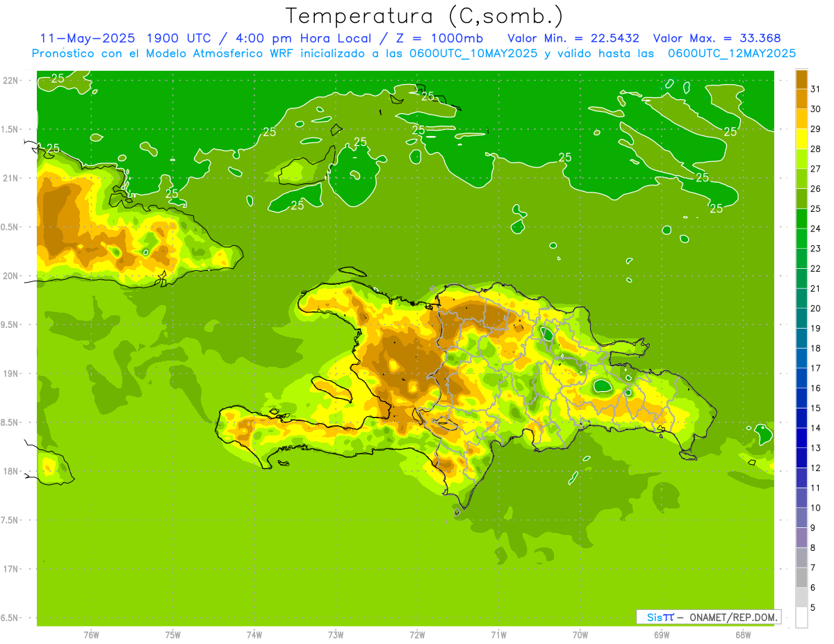Click the colorbar value label "20"

[815, 308]
